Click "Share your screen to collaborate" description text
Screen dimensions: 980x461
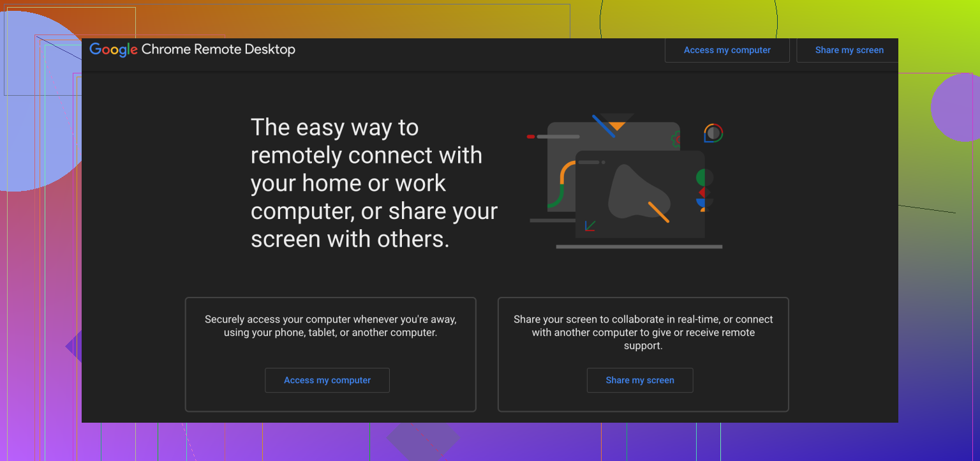point(643,332)
